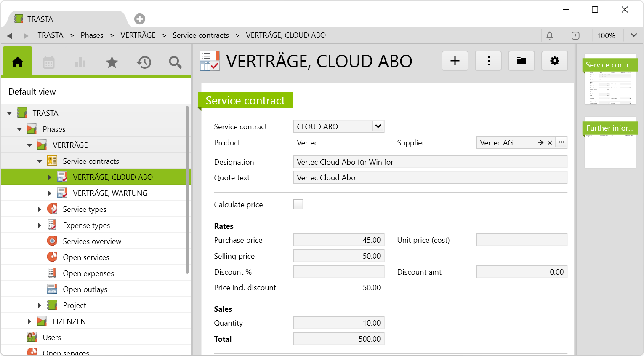Screen dimensions: 644x356
Task: Click the plus button to add new entry
Action: pyautogui.click(x=455, y=61)
